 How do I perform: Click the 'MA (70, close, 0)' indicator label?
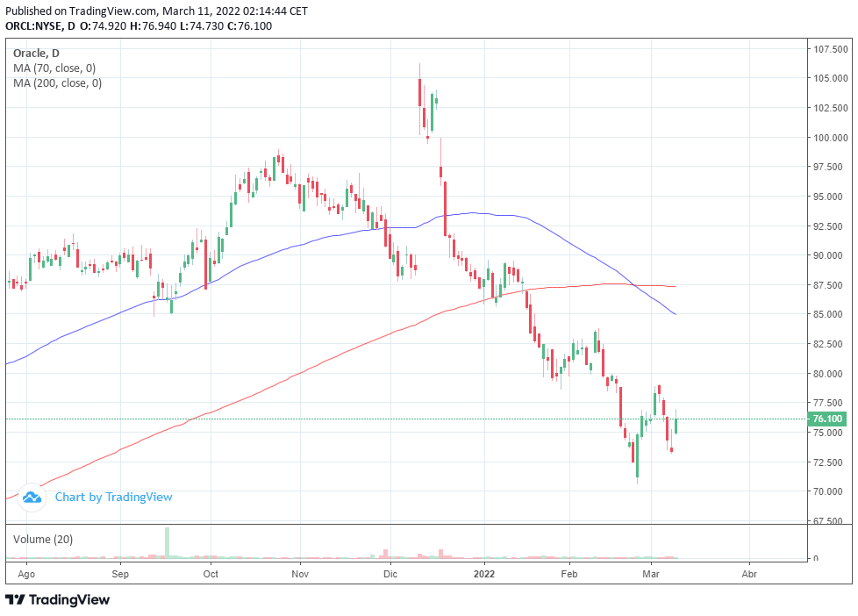pyautogui.click(x=54, y=68)
